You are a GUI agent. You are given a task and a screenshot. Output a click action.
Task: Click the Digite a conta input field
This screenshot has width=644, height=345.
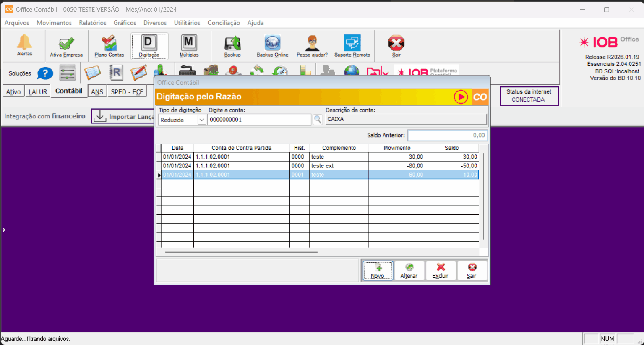259,120
